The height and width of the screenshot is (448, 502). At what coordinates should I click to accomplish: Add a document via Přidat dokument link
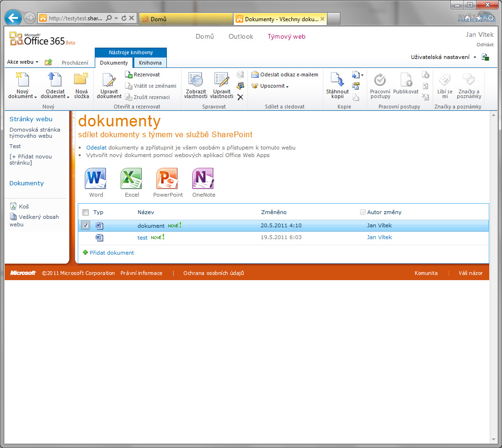113,253
